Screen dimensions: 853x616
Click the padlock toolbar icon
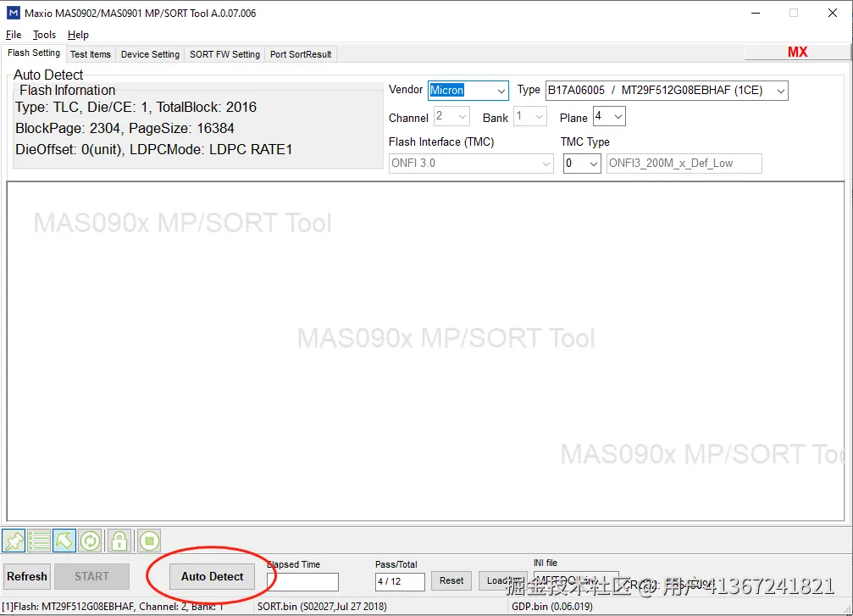119,541
